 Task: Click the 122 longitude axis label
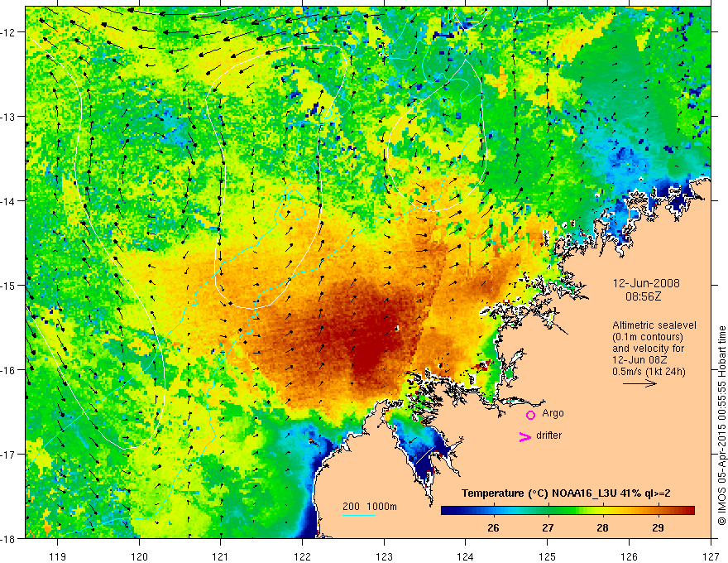302,556
